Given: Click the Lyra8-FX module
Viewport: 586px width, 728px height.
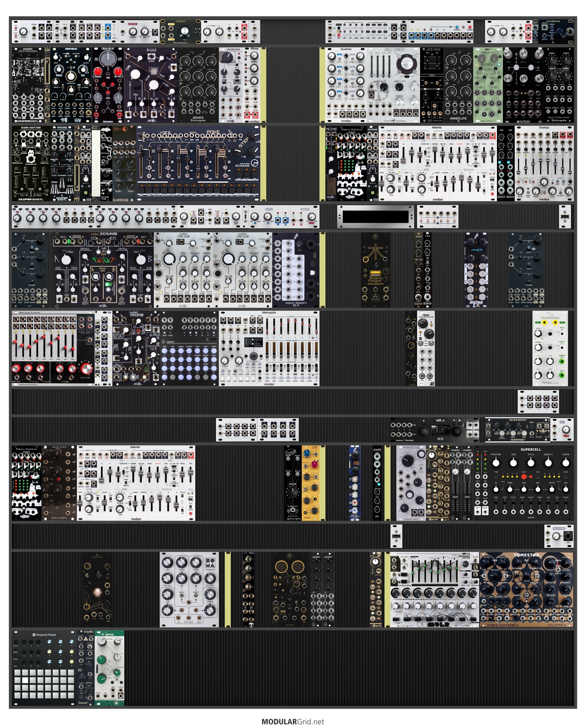Looking at the screenshot, I should tap(189, 590).
